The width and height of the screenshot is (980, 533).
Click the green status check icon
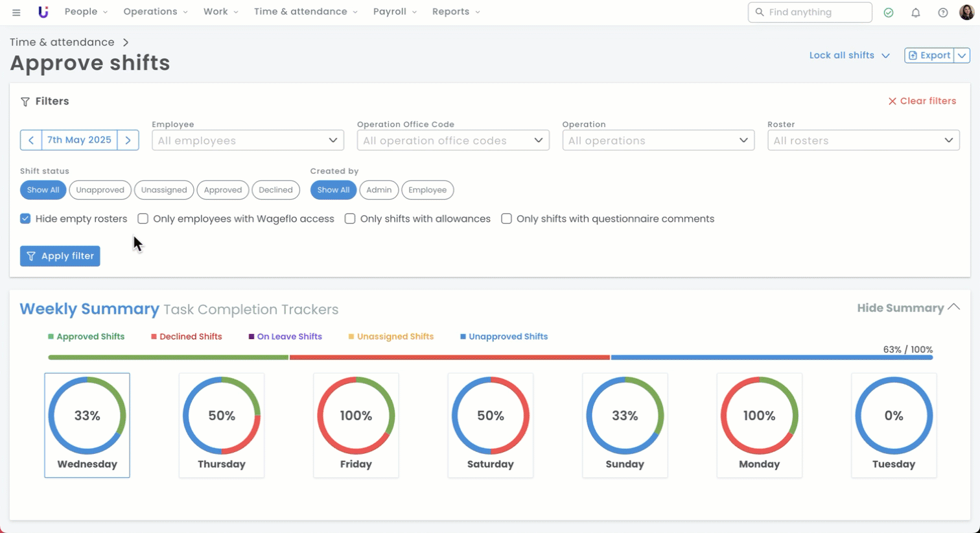pyautogui.click(x=889, y=12)
